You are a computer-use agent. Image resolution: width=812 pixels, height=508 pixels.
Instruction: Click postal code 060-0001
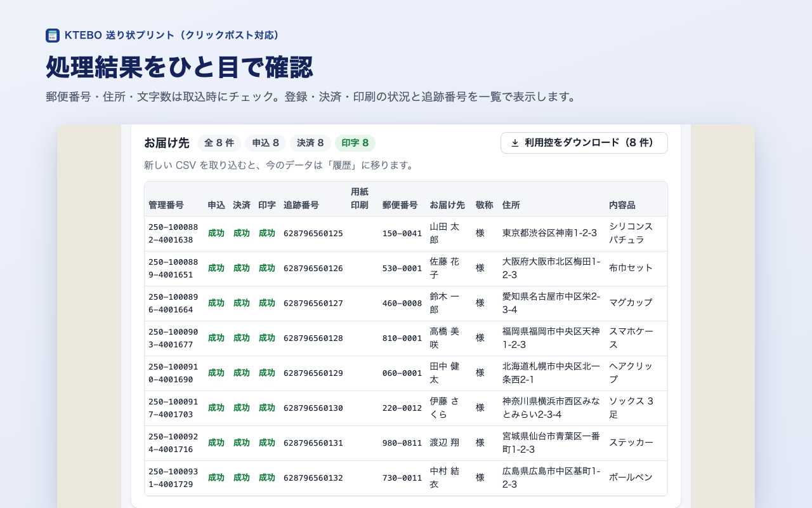(402, 373)
